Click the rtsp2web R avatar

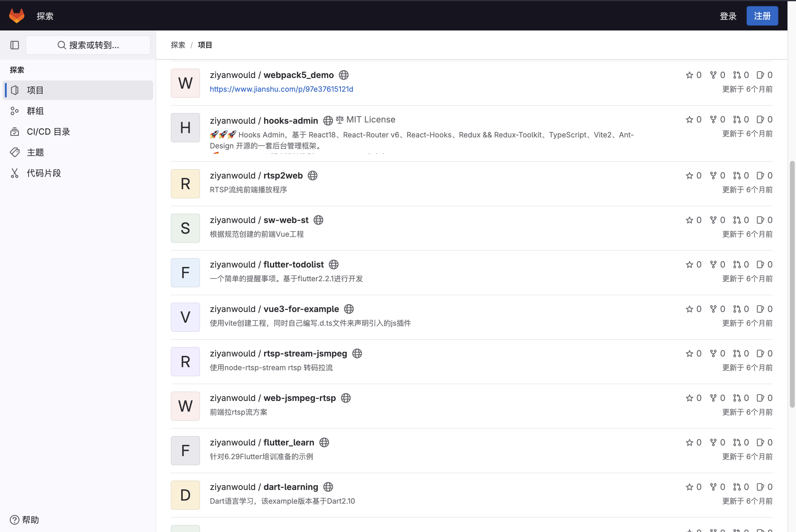tap(185, 183)
